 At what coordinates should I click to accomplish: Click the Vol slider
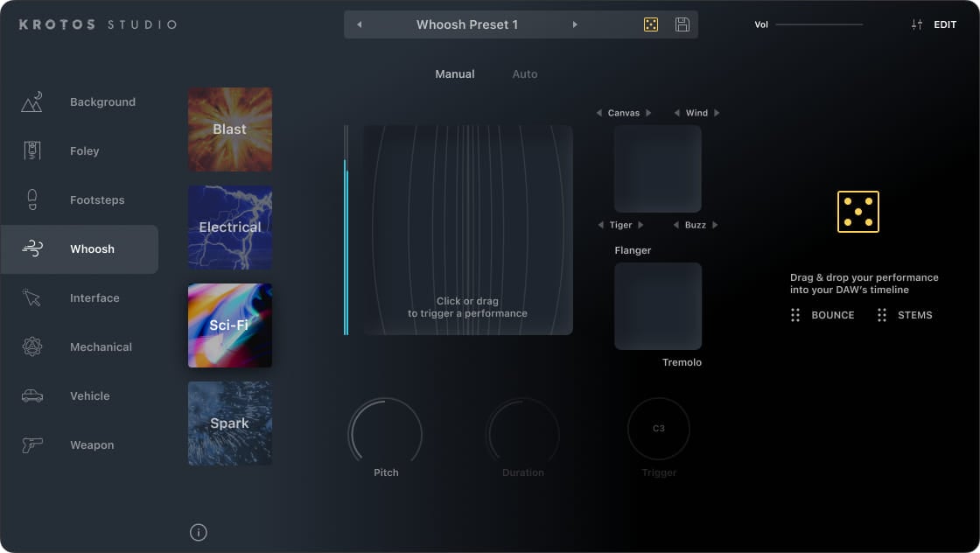tap(818, 24)
